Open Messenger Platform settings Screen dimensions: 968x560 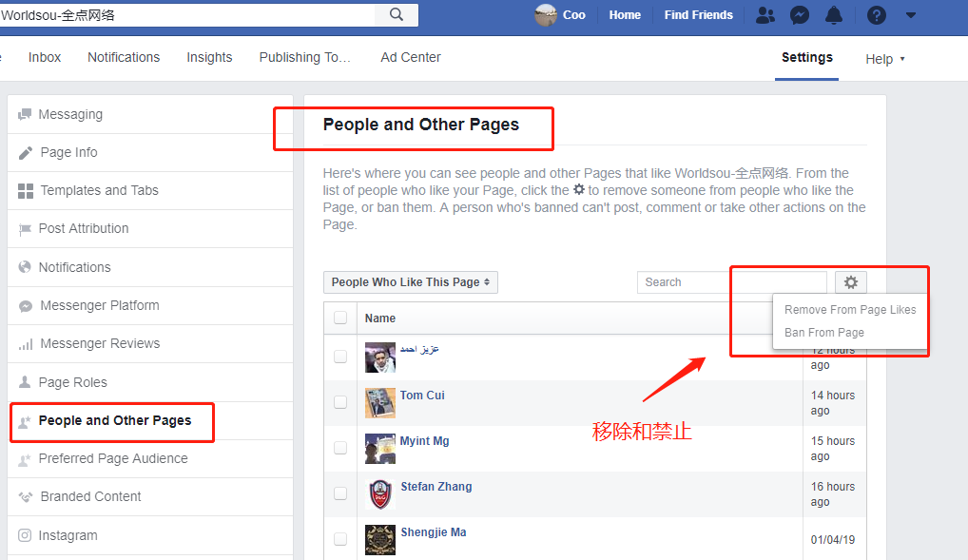click(x=150, y=305)
